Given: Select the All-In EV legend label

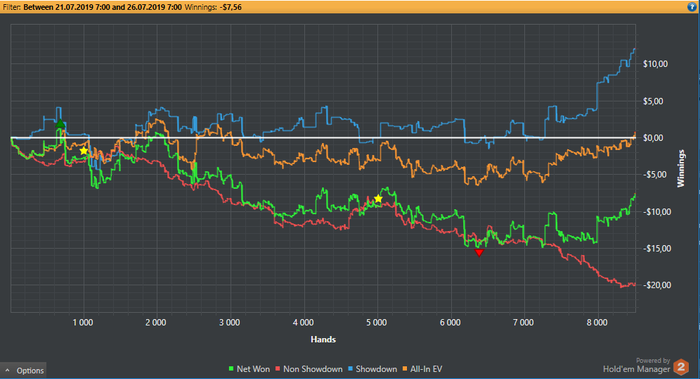Looking at the screenshot, I should [426, 369].
